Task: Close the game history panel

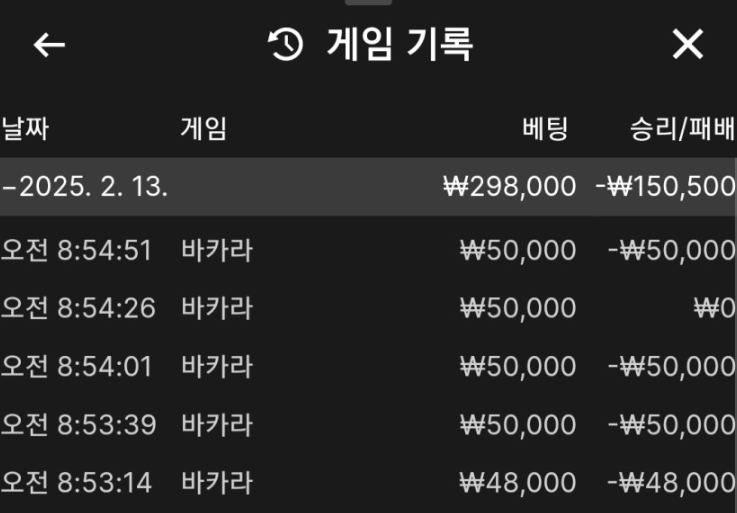Action: [688, 45]
